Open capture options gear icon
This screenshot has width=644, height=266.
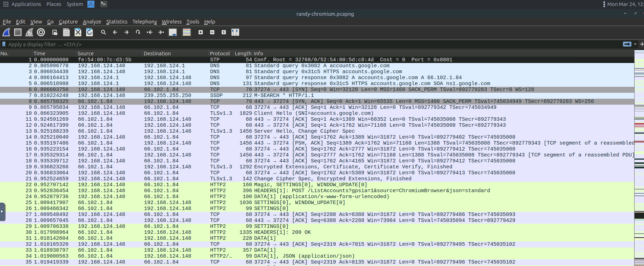coord(41,32)
